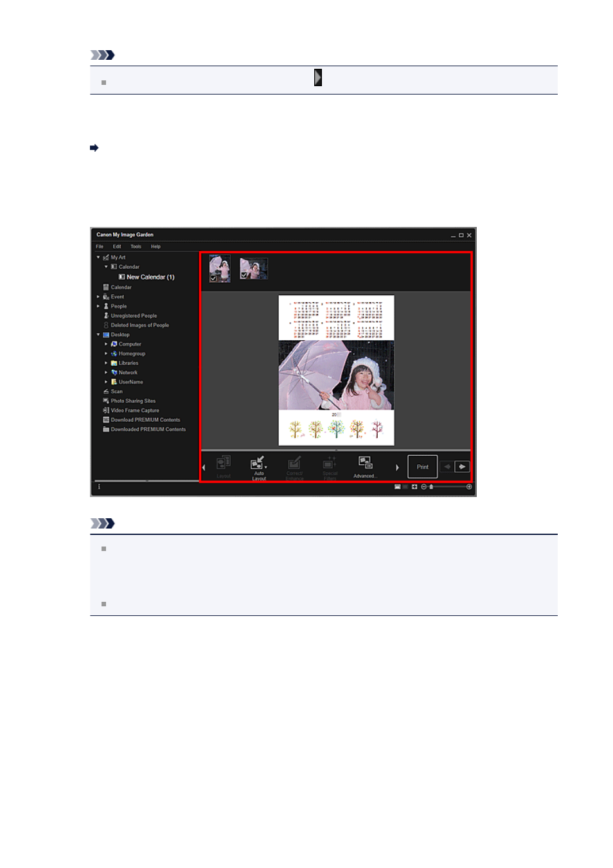
Task: Expand the People tree node
Action: [x=98, y=306]
